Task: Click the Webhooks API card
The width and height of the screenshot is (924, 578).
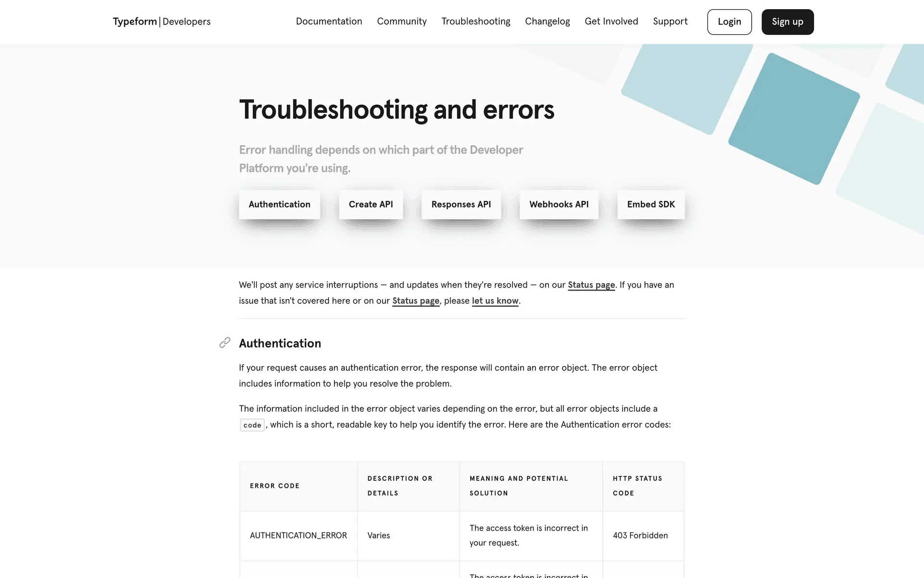Action: point(559,204)
